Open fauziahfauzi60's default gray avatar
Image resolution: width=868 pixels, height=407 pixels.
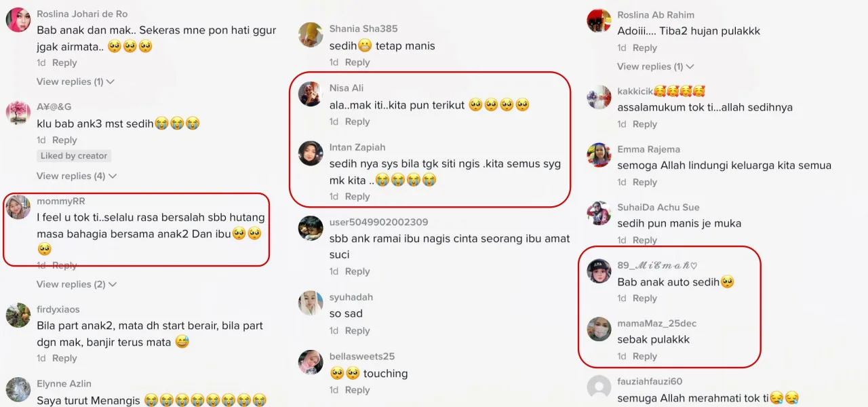pyautogui.click(x=599, y=387)
